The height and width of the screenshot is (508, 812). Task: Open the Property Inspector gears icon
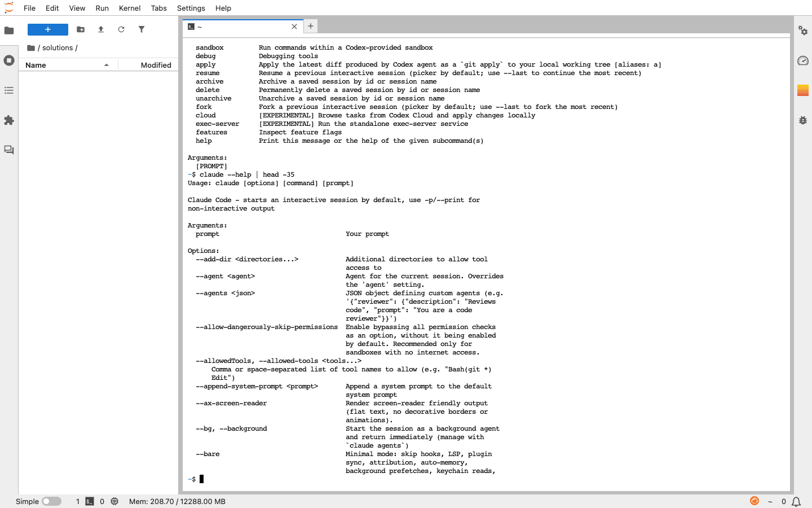pos(803,30)
